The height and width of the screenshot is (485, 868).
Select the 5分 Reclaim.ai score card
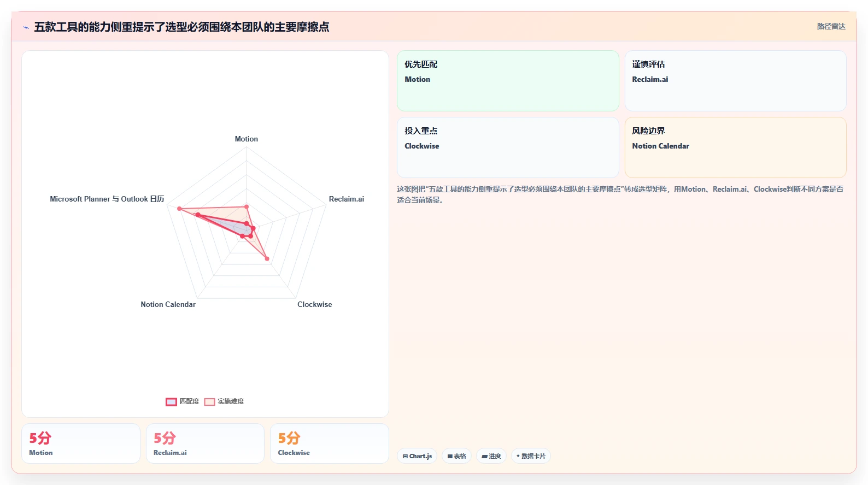click(205, 443)
